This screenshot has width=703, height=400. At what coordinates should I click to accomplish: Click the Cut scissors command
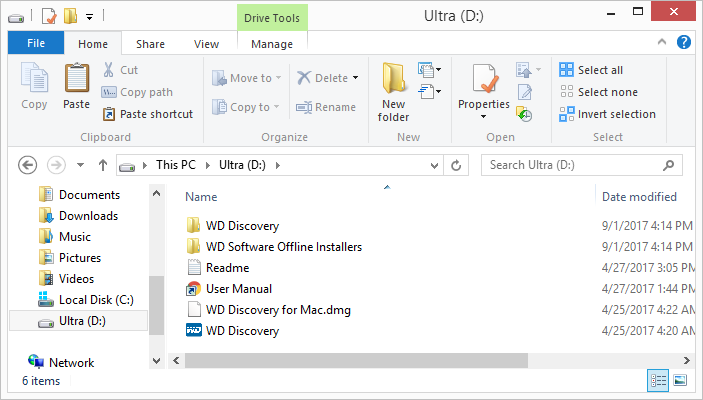pyautogui.click(x=120, y=70)
